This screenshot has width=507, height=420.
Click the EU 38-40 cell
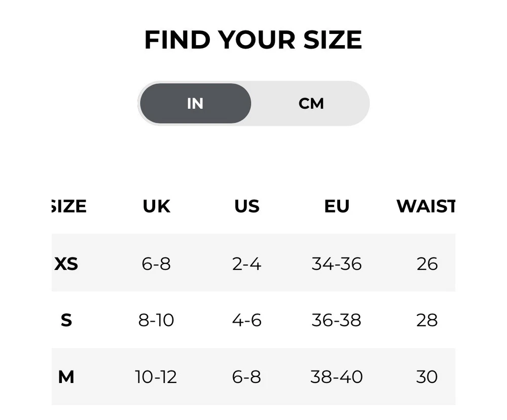click(x=337, y=377)
